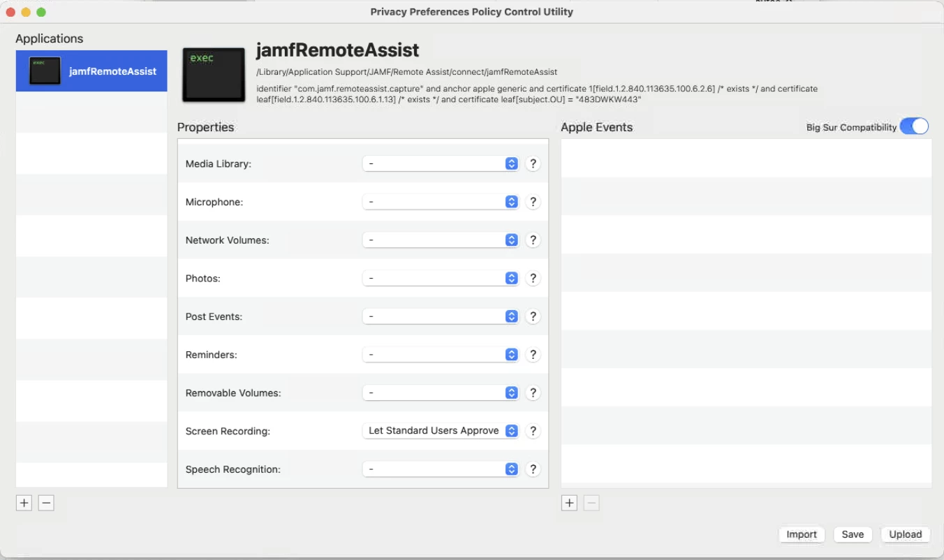Click the Removable Volumes label
Screen dimensions: 944x560
pyautogui.click(x=233, y=393)
